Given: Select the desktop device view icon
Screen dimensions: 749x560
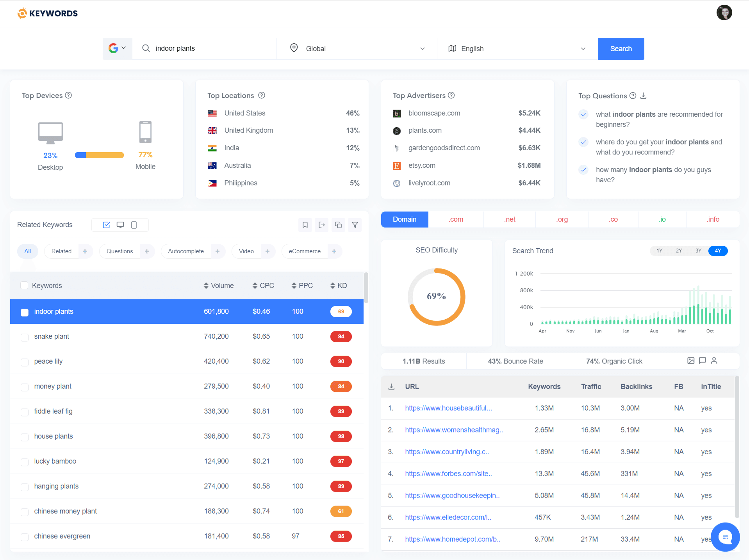Looking at the screenshot, I should click(120, 225).
